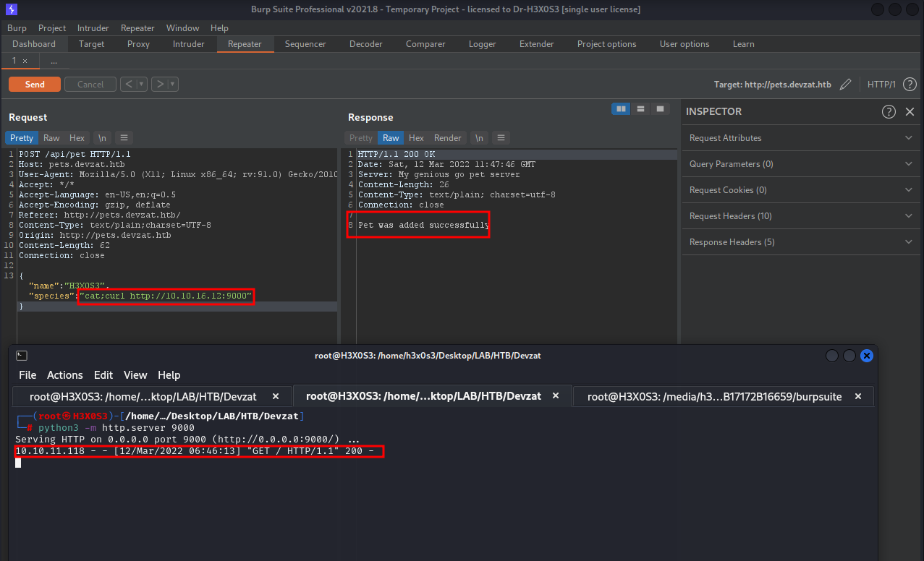The image size is (924, 561).
Task: Switch Response view to Pretty
Action: 361,137
